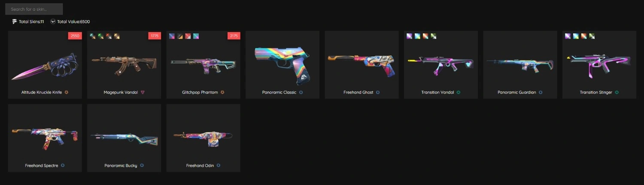Click the green tier icon beside Transition Vandal
644x185 pixels.
click(459, 92)
